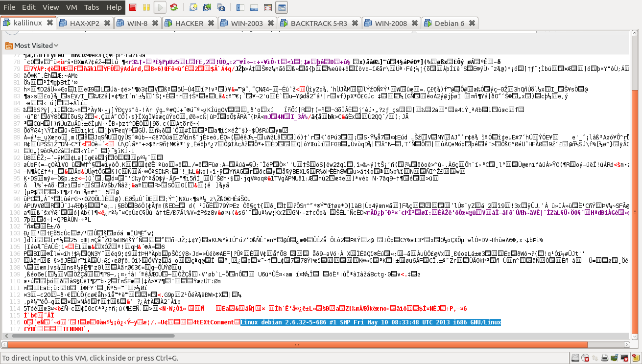Open the Edit menu
Viewport: 642px width, 364px height.
coord(29,7)
